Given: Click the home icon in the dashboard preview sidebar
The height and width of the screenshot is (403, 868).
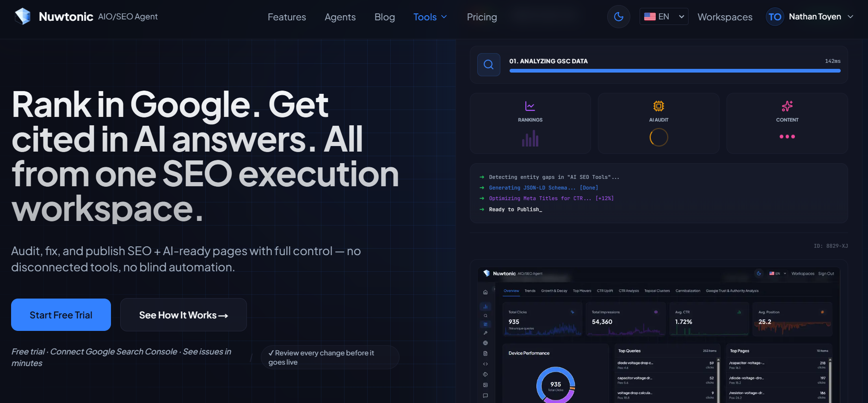Looking at the screenshot, I should [485, 292].
